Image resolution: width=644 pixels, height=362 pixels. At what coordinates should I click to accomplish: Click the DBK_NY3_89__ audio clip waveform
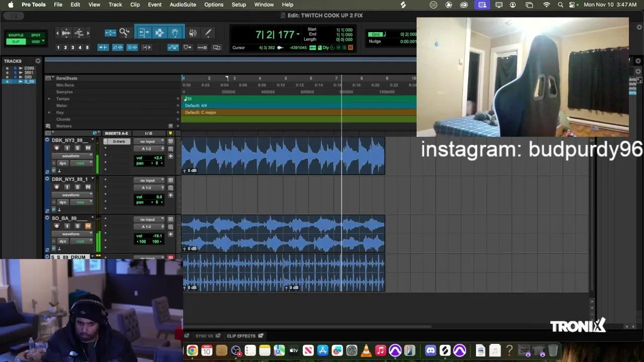click(283, 156)
